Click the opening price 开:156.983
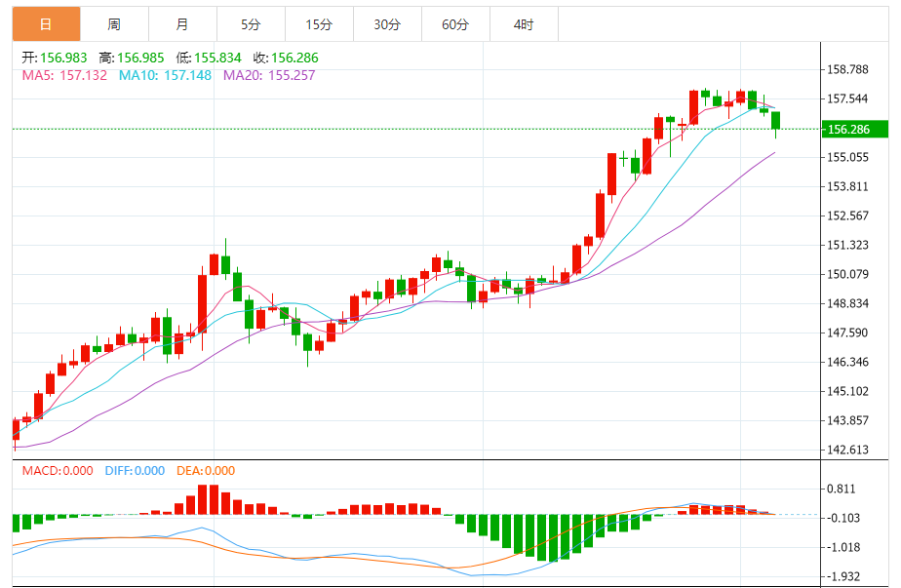 coord(55,58)
